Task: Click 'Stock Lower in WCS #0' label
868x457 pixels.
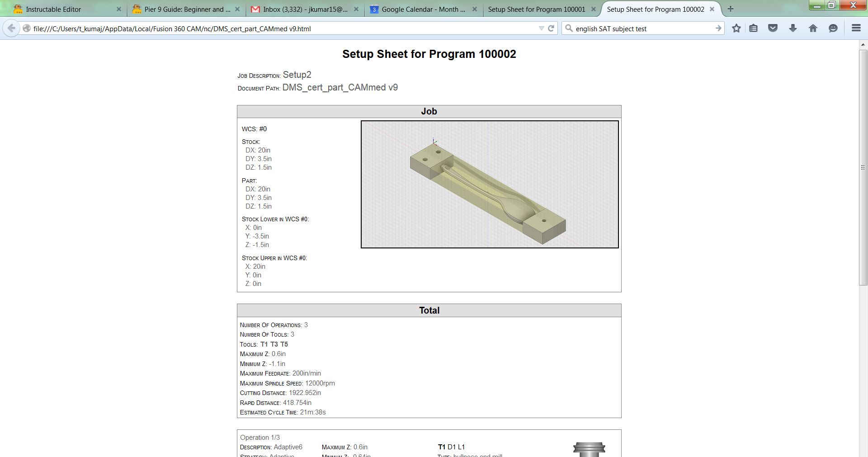Action: 275,219
